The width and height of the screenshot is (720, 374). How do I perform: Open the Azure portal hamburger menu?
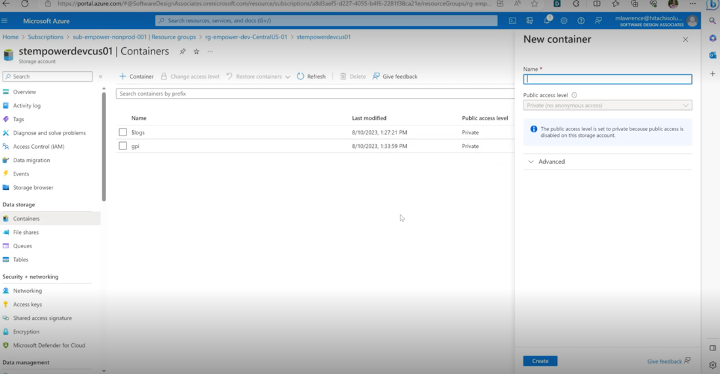tap(5, 21)
